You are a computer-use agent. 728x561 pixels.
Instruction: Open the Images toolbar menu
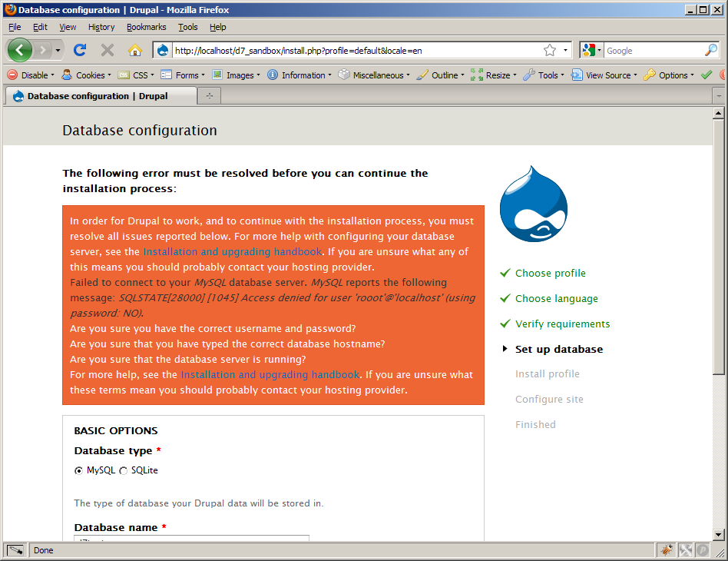237,75
